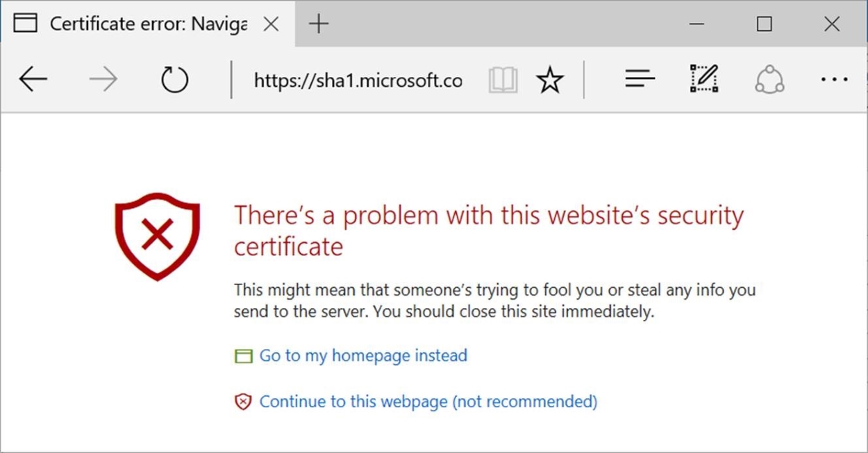Open the More actions menu
The height and width of the screenshot is (453, 868).
click(x=833, y=79)
